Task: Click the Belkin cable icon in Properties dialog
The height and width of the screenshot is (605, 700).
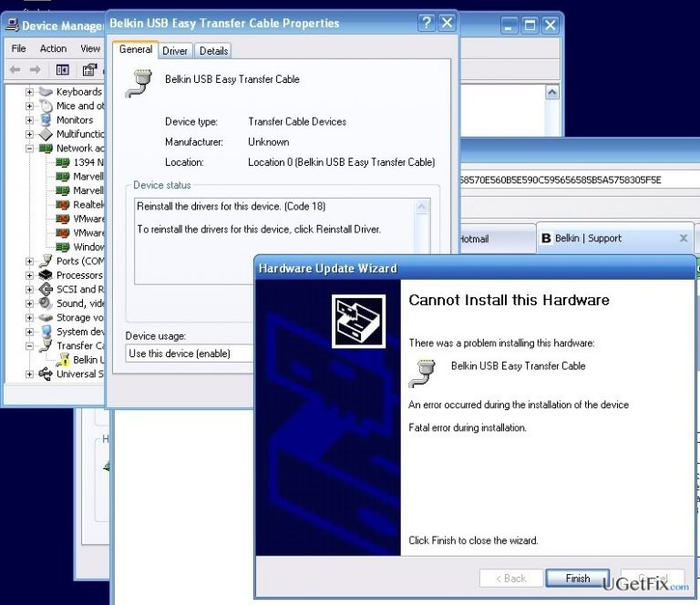Action: pos(139,84)
